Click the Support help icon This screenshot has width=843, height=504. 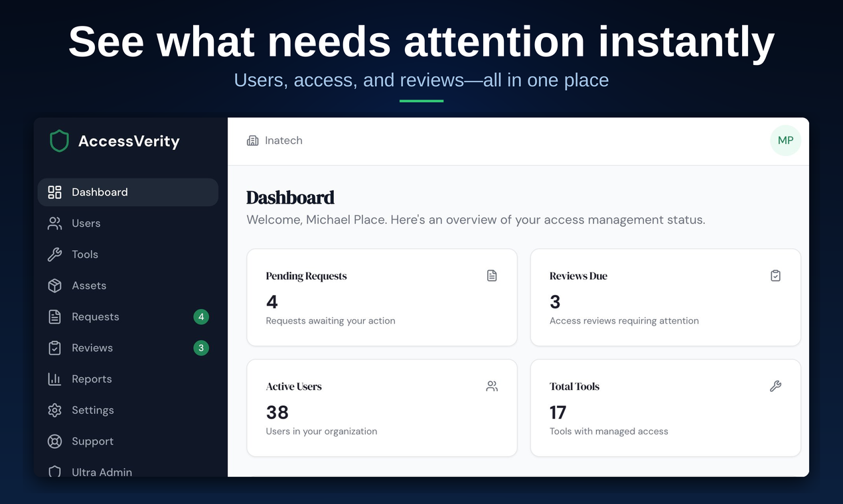coord(54,441)
